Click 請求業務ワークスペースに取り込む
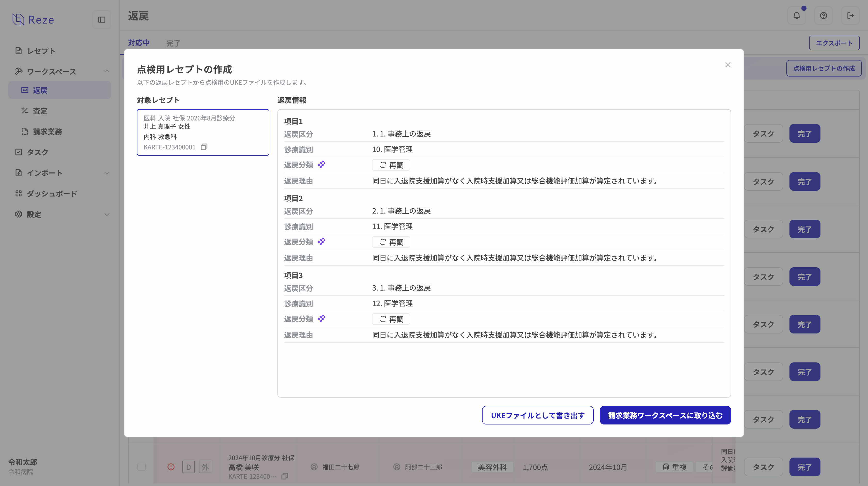Viewport: 868px width, 486px height. tap(665, 415)
